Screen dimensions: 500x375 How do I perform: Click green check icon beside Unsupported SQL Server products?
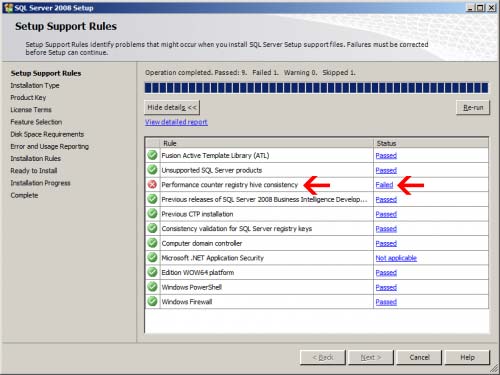point(152,170)
